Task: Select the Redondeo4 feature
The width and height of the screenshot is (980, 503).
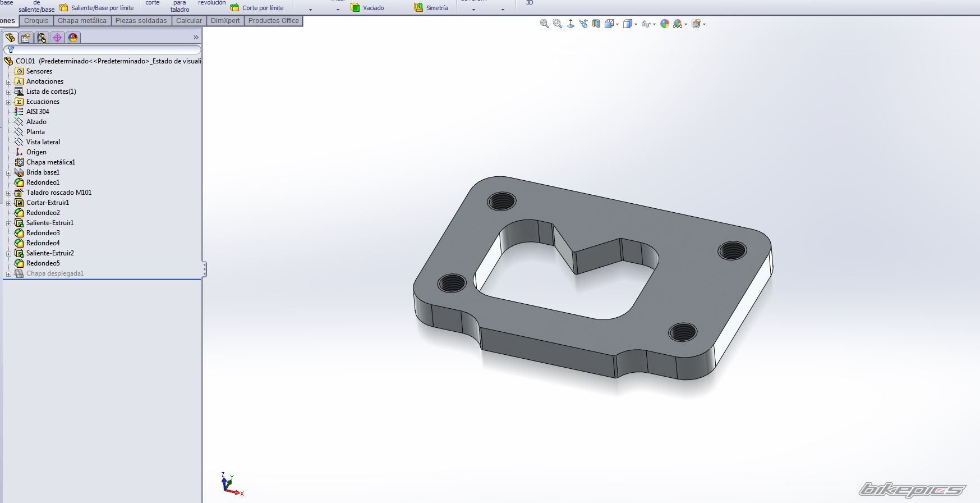Action: (x=37, y=243)
